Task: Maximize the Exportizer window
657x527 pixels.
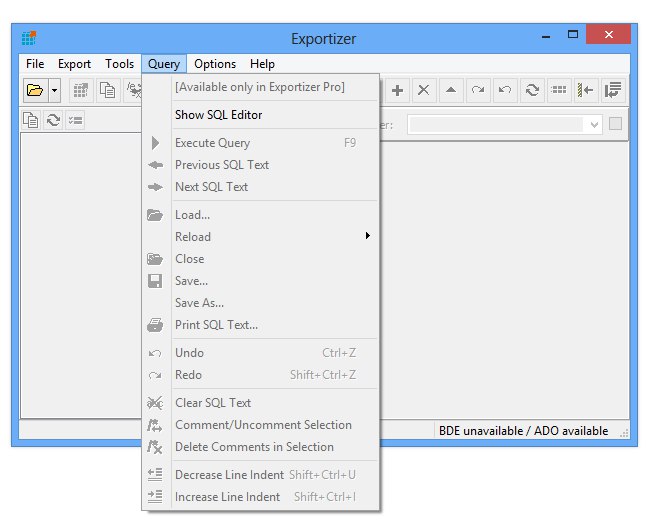Action: click(573, 35)
